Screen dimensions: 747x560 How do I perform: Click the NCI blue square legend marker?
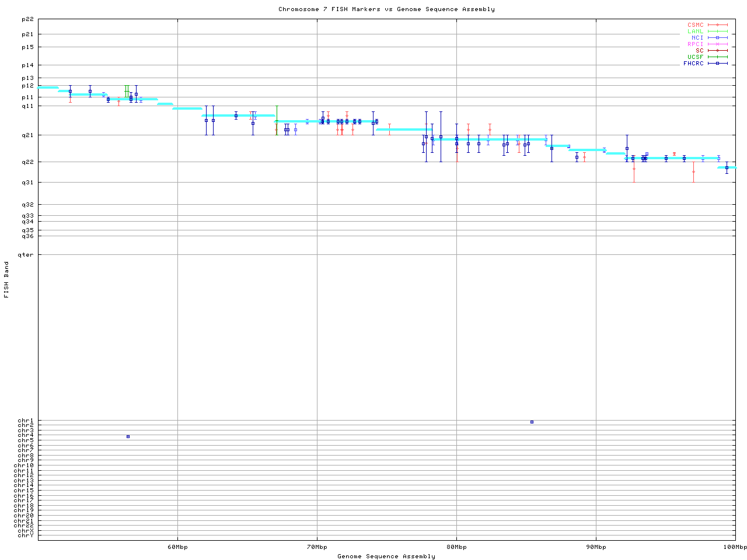tap(717, 37)
